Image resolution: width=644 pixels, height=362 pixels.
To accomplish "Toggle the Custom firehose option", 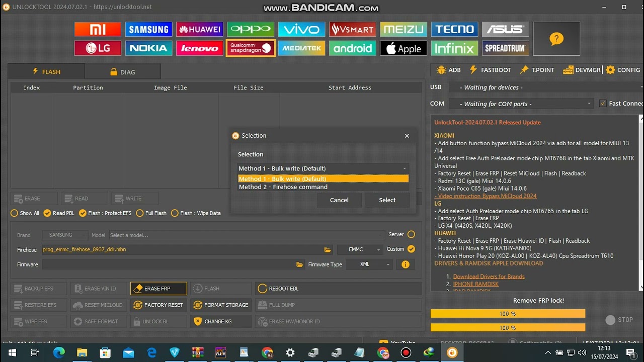I will [411, 249].
